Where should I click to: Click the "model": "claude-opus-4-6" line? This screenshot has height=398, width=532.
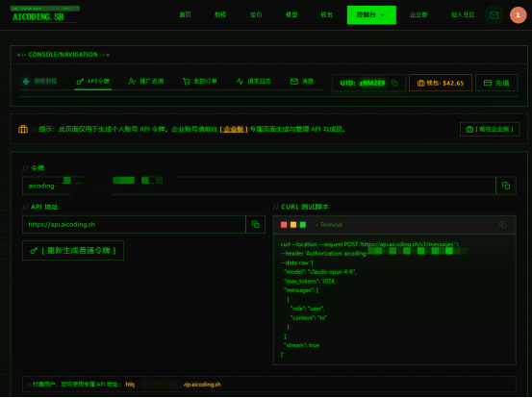(320, 272)
